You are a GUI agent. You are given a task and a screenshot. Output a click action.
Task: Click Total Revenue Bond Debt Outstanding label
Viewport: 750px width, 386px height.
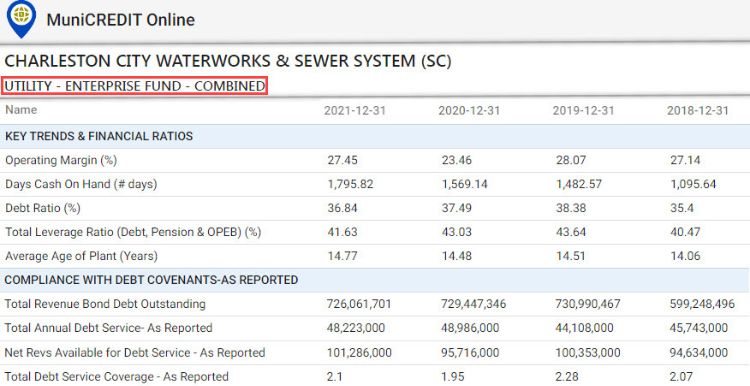coord(105,304)
